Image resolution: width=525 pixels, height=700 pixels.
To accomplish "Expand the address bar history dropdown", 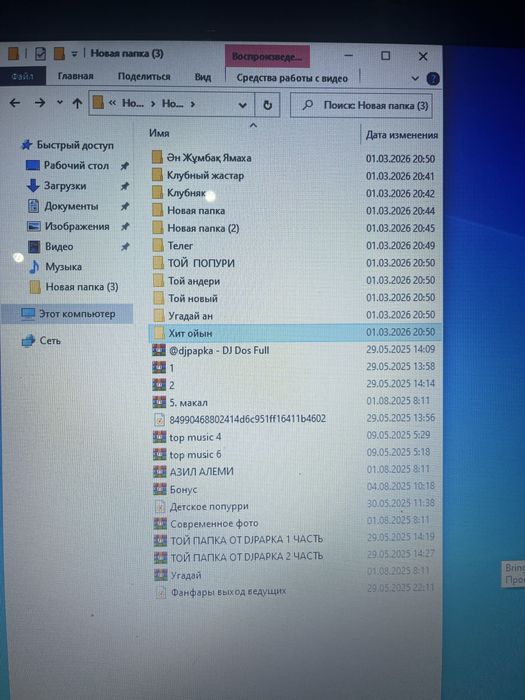I will click(242, 105).
